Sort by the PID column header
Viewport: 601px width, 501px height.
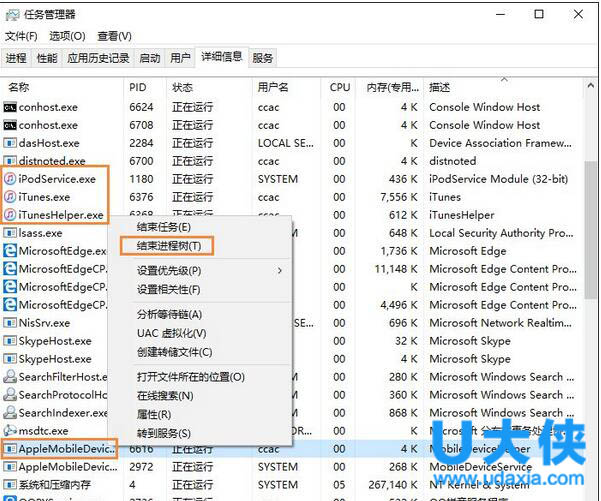138,88
